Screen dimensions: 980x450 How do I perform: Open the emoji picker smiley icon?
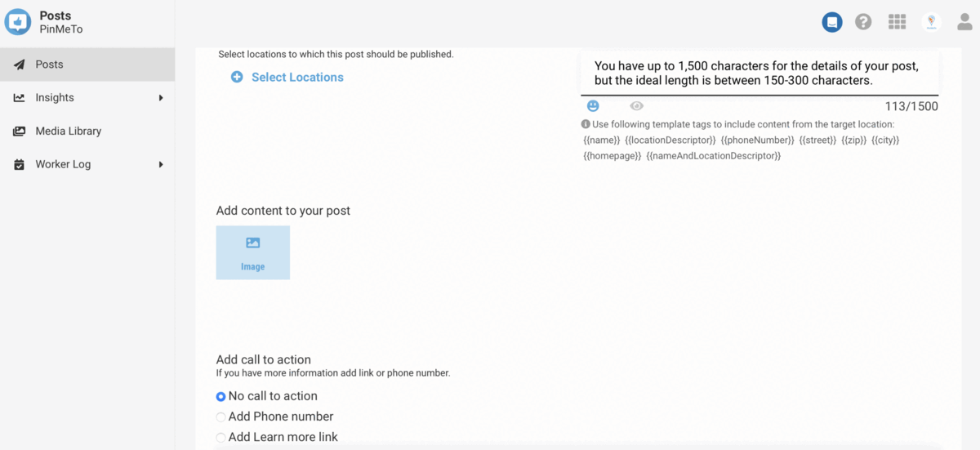593,106
